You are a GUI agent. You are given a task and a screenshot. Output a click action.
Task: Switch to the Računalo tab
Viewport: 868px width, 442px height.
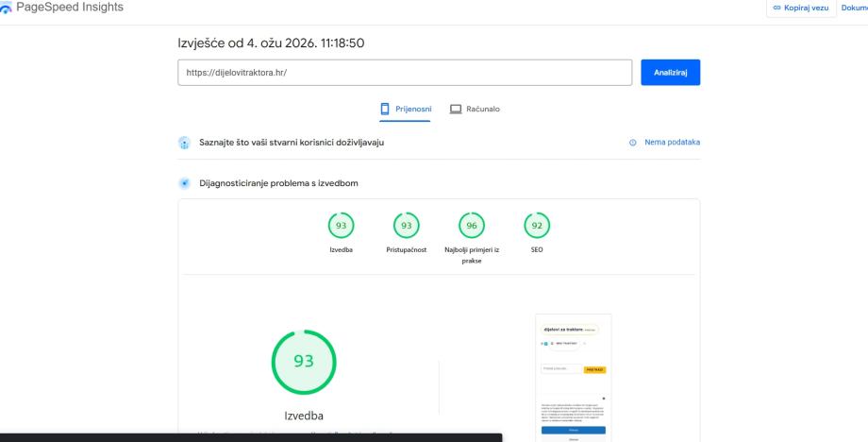point(475,110)
